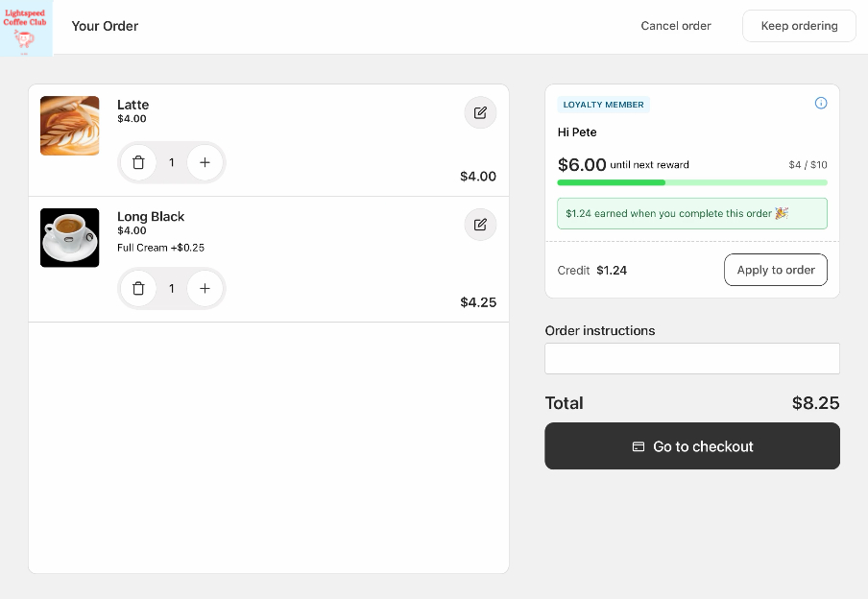Click the Long Black line total $4.25
Image resolution: width=868 pixels, height=599 pixels.
pyautogui.click(x=478, y=302)
